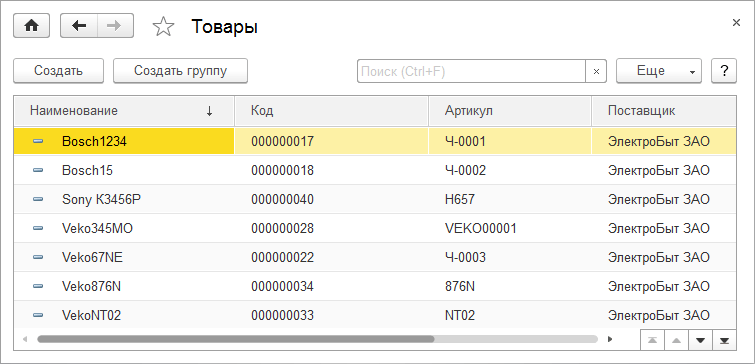Screen dimensions: 755x364
Task: Open the Еще dropdown menu
Action: click(x=659, y=71)
